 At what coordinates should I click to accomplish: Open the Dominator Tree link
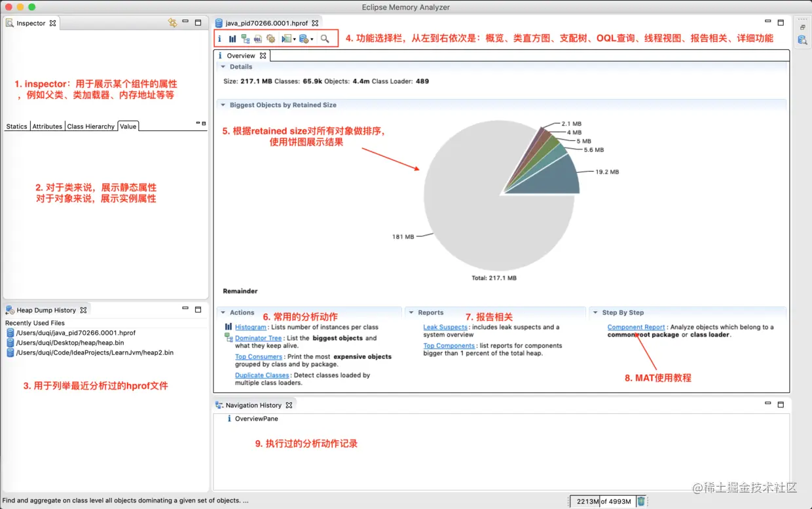(258, 338)
